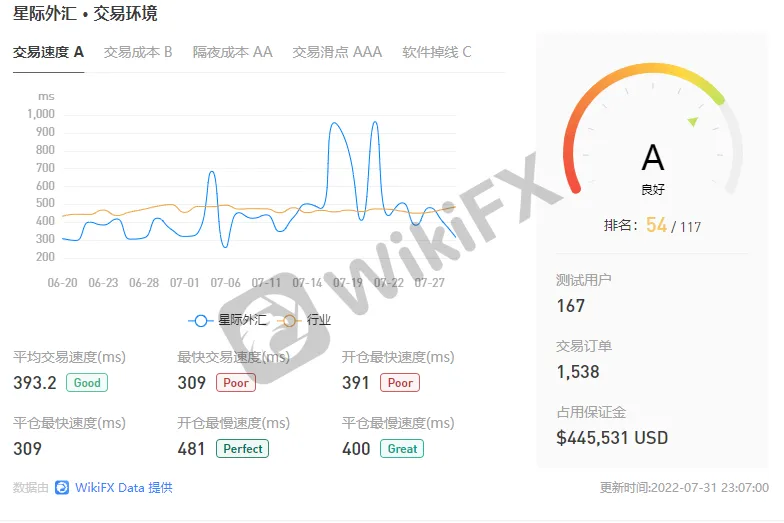Click the 最快交易速度(ms) label

(234, 357)
